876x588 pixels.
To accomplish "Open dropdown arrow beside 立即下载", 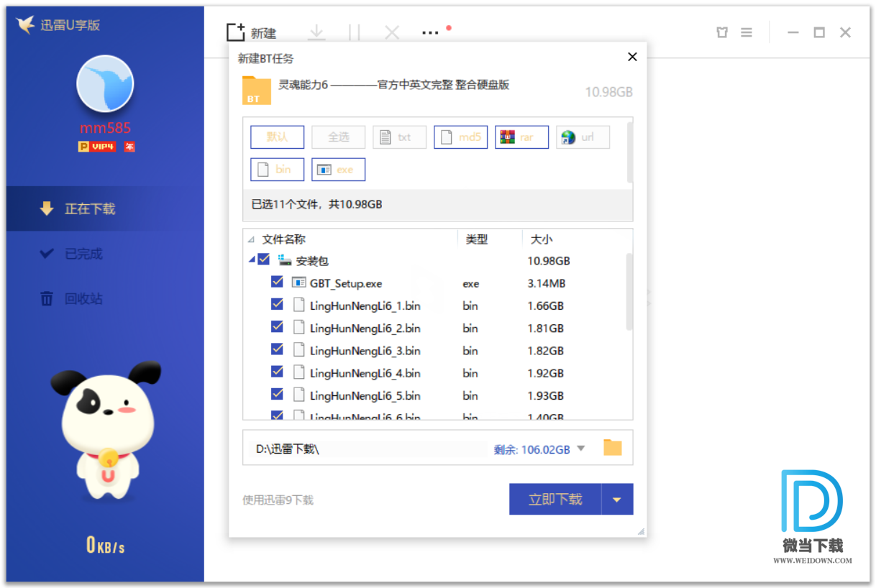I will point(617,499).
